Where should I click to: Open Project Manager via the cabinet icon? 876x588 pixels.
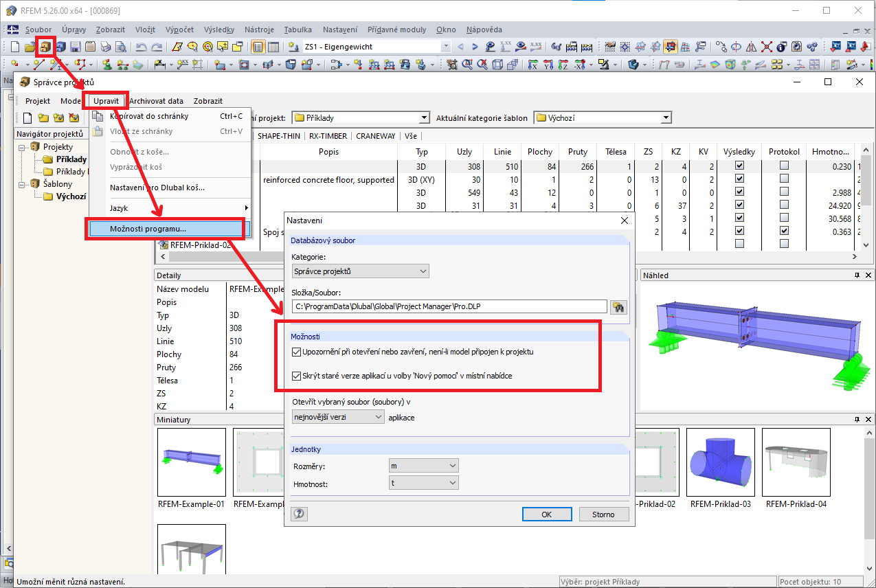click(45, 47)
